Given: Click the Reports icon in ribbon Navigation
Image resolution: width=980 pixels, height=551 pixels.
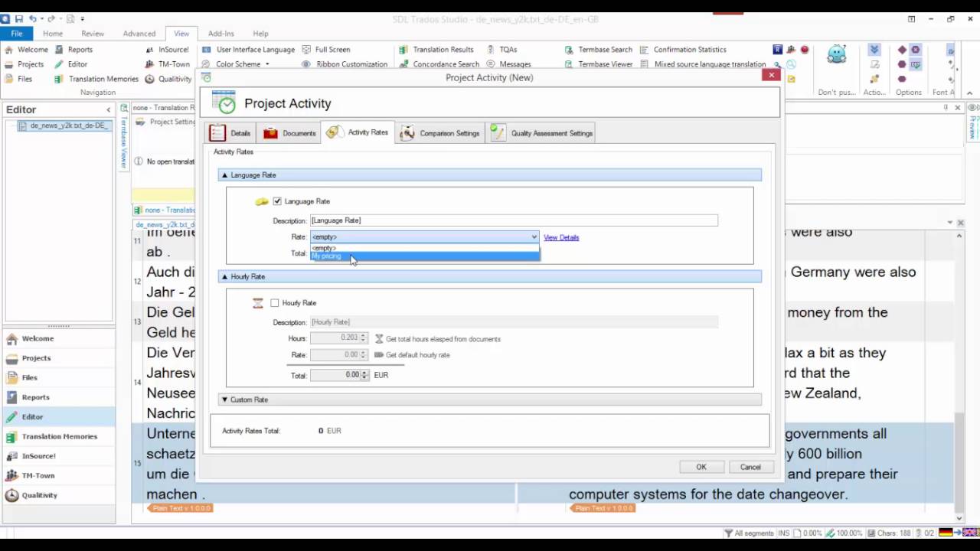Looking at the screenshot, I should (59, 50).
